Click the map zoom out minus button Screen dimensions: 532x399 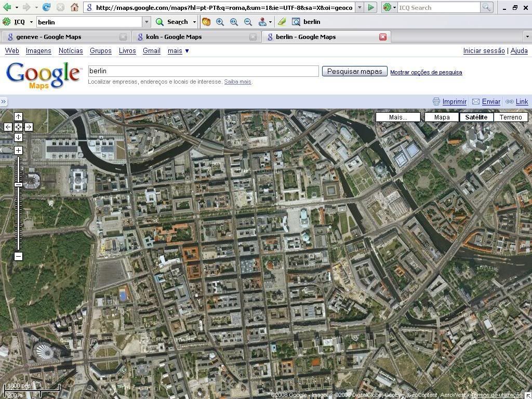click(18, 256)
